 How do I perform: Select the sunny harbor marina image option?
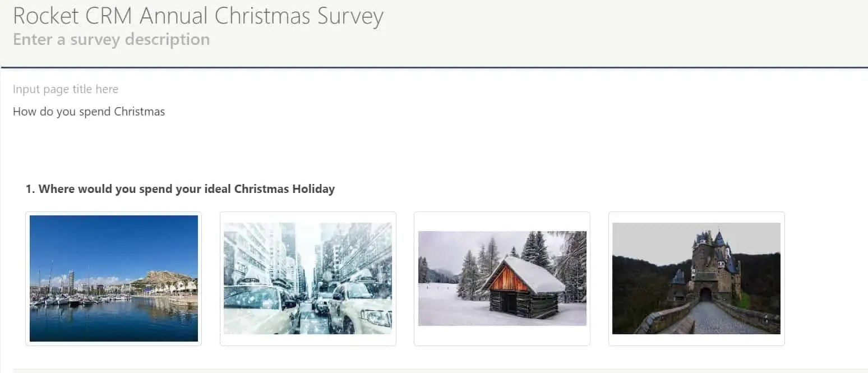113,278
